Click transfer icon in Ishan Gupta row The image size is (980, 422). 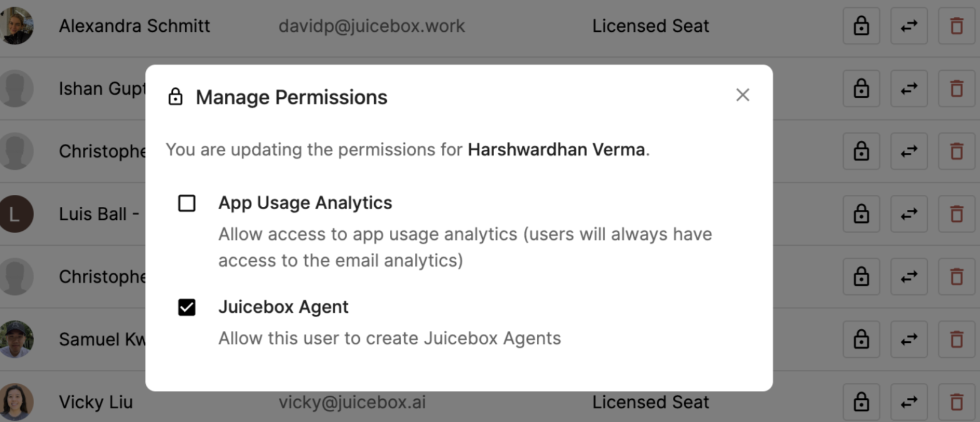909,89
